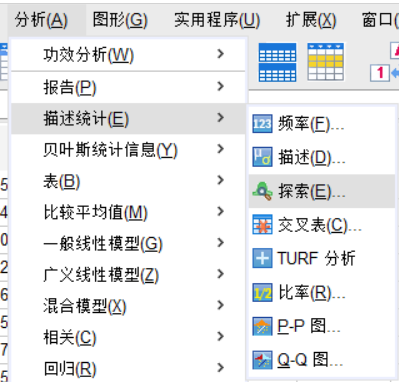Open 相关(C) submenu
The width and height of the screenshot is (399, 382).
(x=128, y=337)
